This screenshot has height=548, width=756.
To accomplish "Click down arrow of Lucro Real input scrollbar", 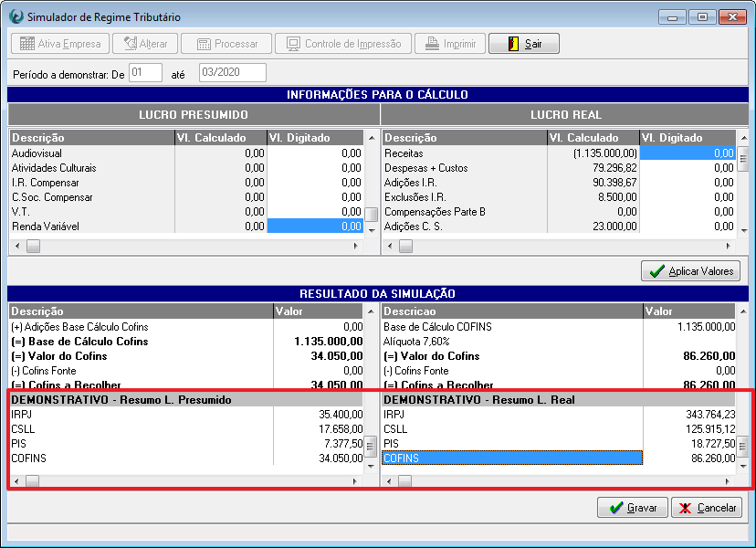I will pyautogui.click(x=743, y=230).
